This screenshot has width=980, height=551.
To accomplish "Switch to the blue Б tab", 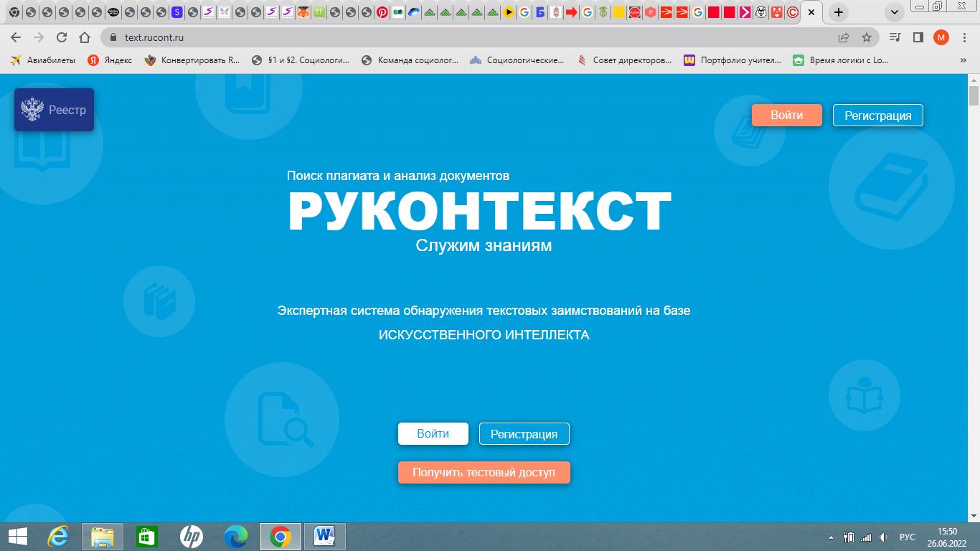I will pos(540,12).
